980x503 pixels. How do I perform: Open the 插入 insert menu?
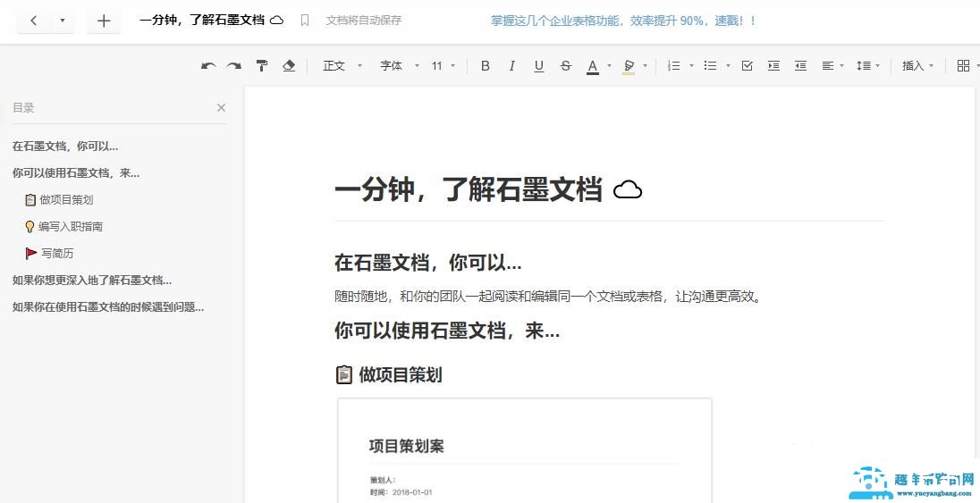pos(917,65)
